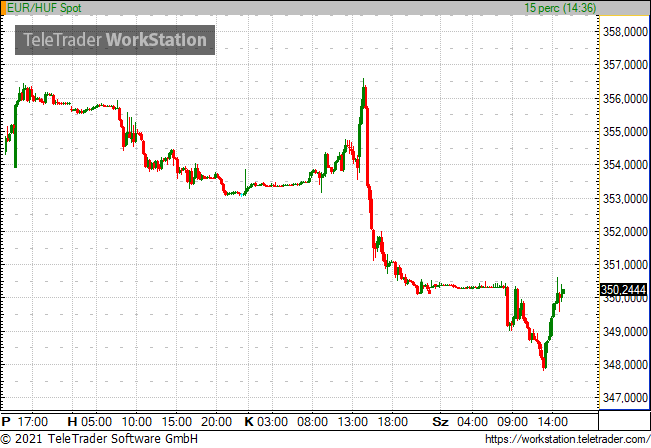Click the 358,0000 price axis label
651x448 pixels.
(x=625, y=32)
